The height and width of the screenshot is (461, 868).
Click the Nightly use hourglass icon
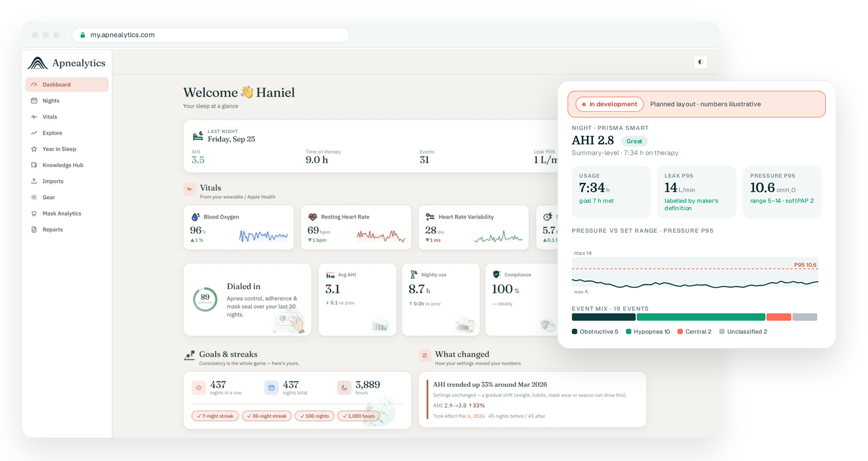point(413,275)
